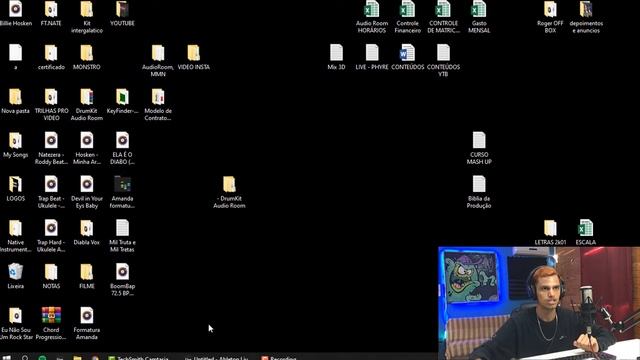
Task: Select the Modelo de Contrato folder
Action: (158, 96)
